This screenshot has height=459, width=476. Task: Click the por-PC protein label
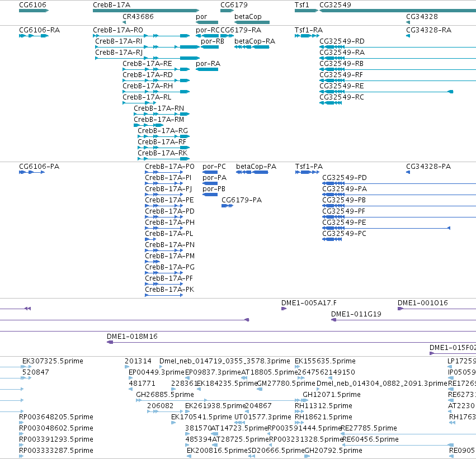pos(214,167)
